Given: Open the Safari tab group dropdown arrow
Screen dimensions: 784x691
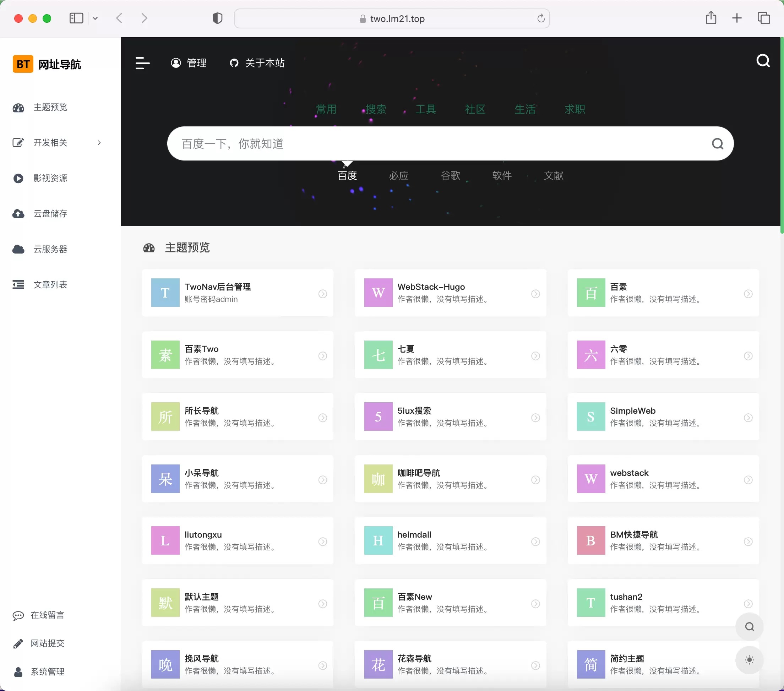Looking at the screenshot, I should click(95, 18).
